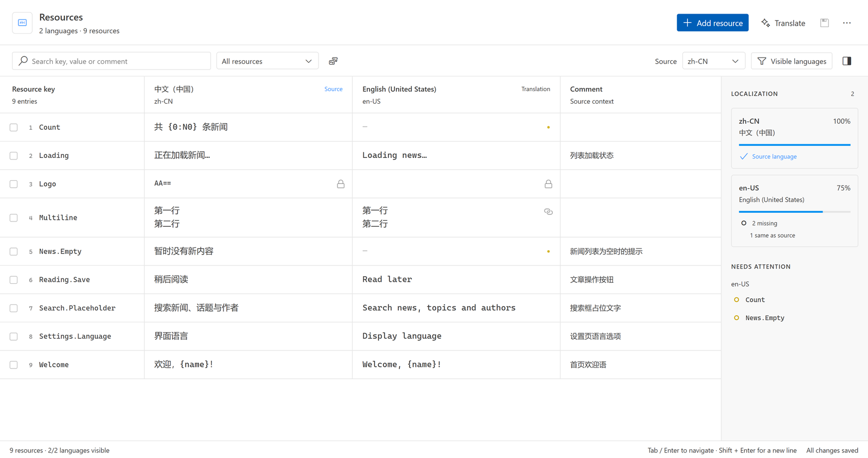The width and height of the screenshot is (868, 458).
Task: Open the more options ellipsis menu
Action: (x=847, y=23)
